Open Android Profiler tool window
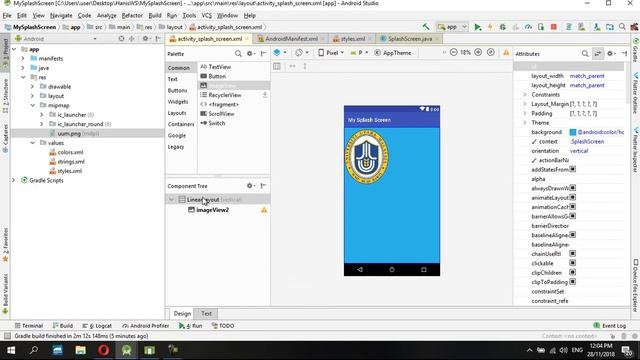This screenshot has width=640, height=360. point(146,326)
